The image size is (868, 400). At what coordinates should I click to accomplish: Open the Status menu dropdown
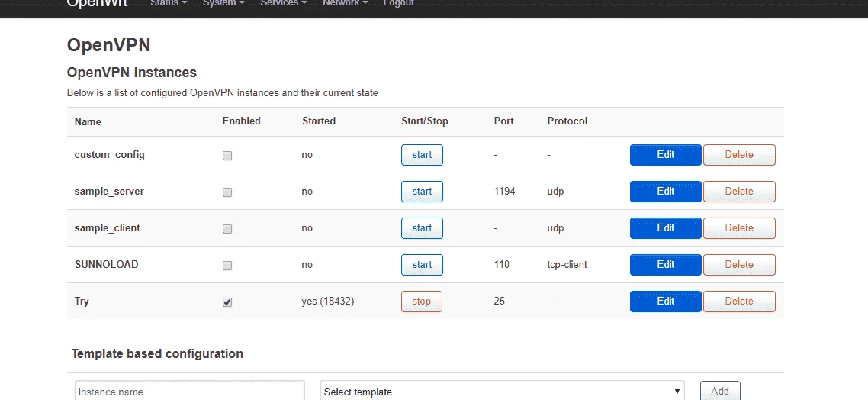pyautogui.click(x=169, y=3)
